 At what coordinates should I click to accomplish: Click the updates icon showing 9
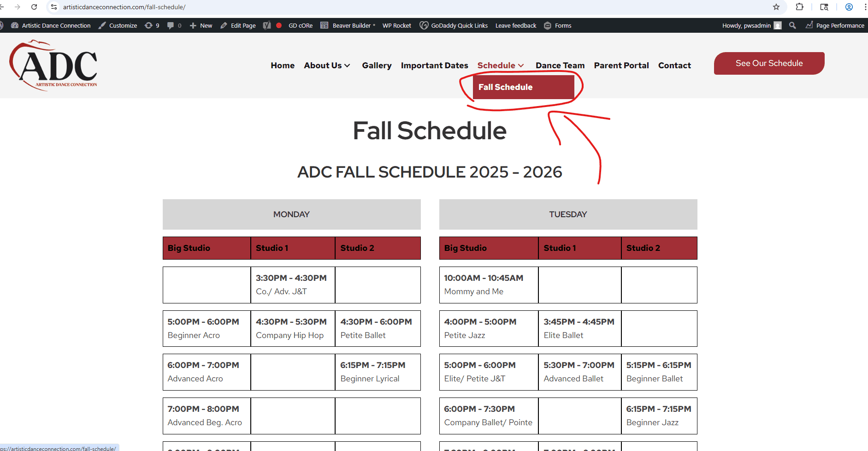tap(152, 25)
